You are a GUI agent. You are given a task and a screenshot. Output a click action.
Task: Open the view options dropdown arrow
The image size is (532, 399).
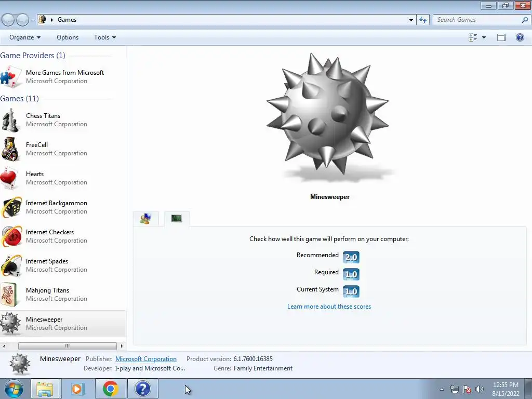484,37
